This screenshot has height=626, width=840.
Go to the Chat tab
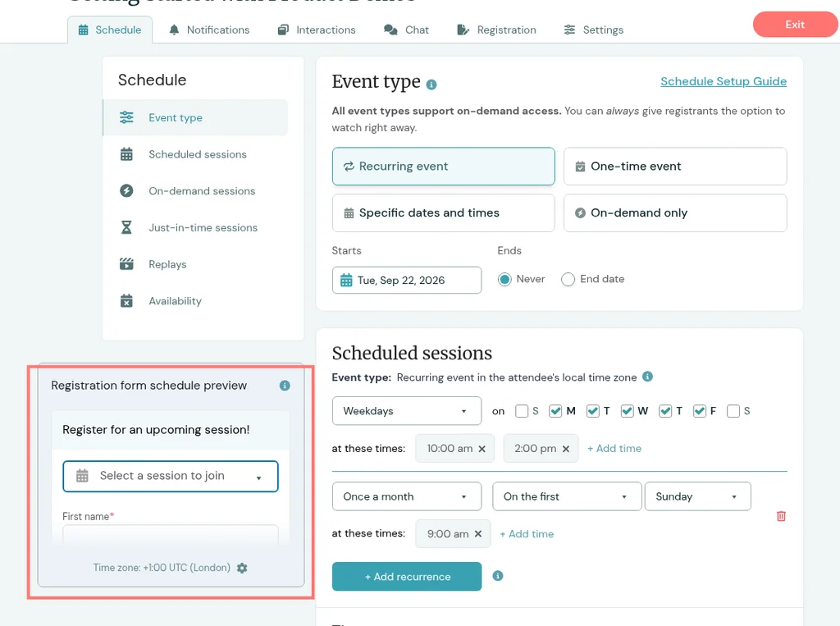(407, 30)
